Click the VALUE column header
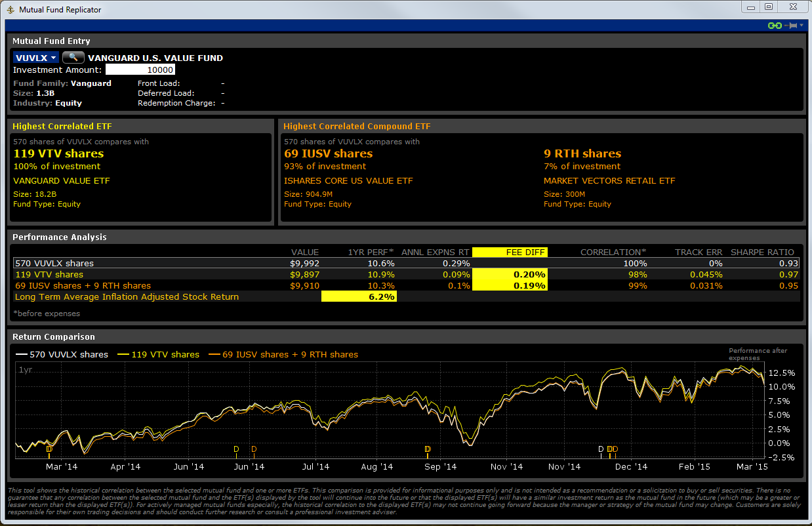The image size is (812, 526). (305, 253)
